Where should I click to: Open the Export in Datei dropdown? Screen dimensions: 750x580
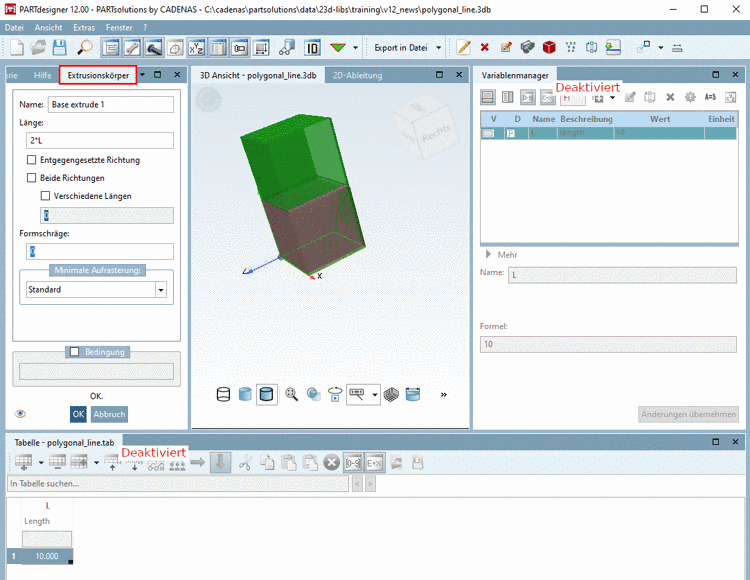438,47
